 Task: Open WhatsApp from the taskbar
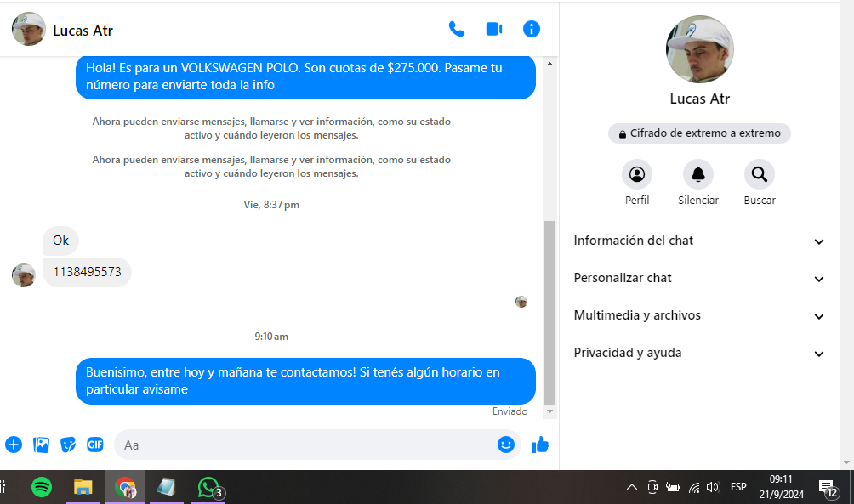(x=208, y=487)
